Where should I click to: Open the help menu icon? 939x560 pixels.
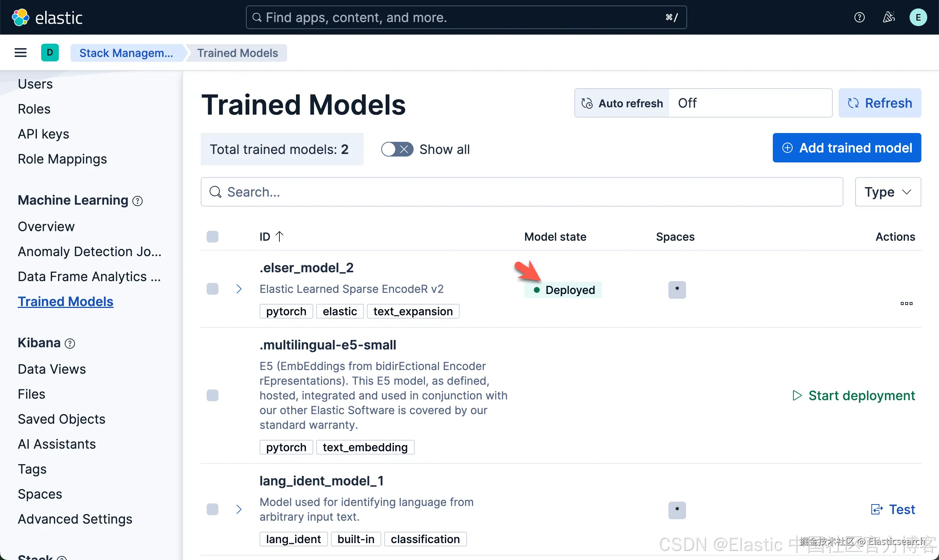859,17
